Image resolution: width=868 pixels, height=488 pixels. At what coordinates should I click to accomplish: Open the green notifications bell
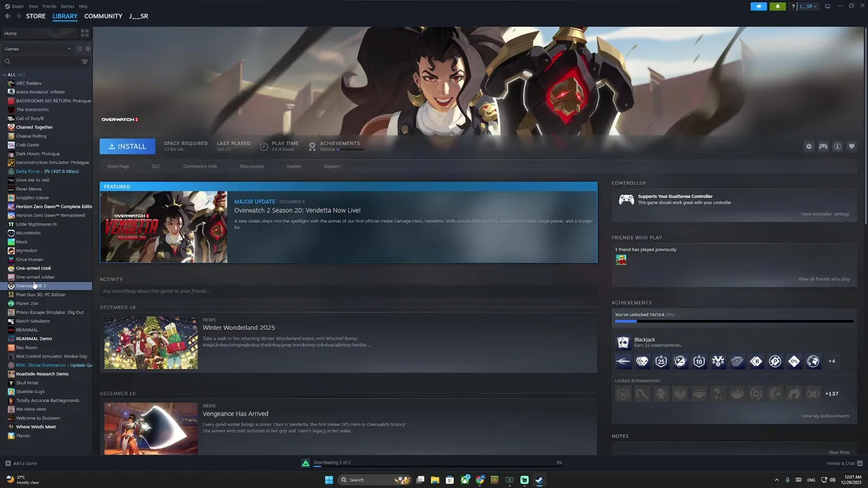tap(777, 6)
